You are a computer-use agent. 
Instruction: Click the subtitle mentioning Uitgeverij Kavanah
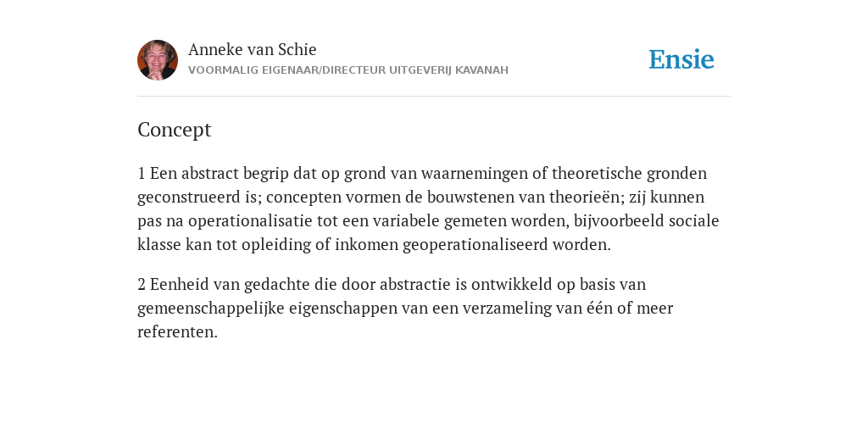[x=348, y=70]
